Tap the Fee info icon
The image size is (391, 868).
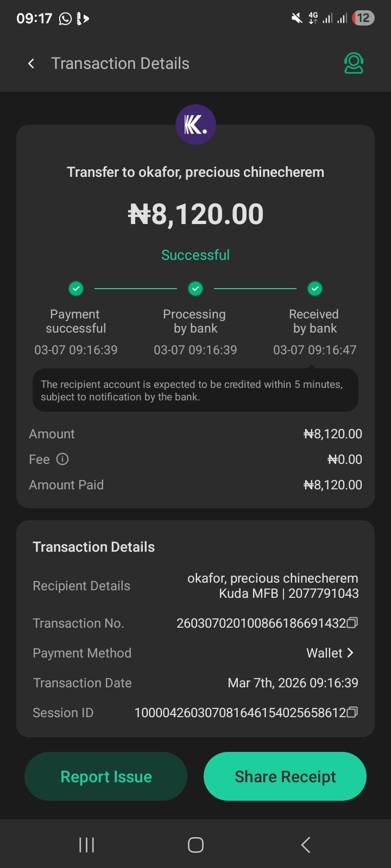(x=62, y=459)
